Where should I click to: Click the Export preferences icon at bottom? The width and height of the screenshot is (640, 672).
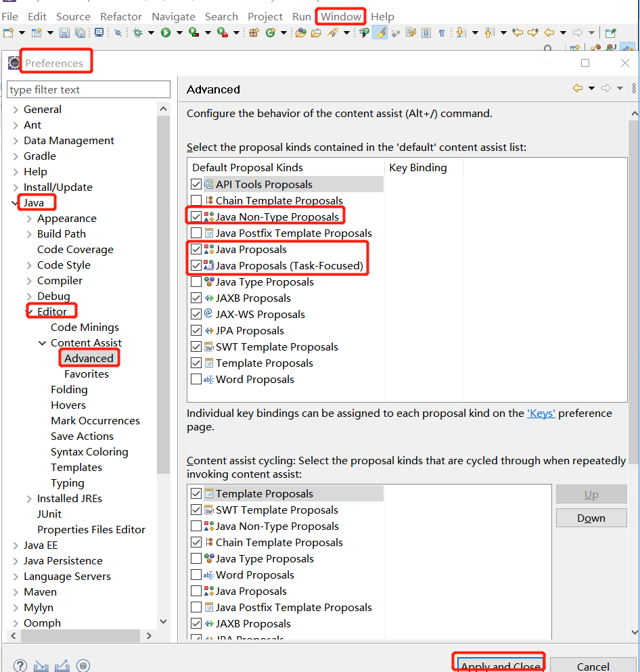coord(62,666)
